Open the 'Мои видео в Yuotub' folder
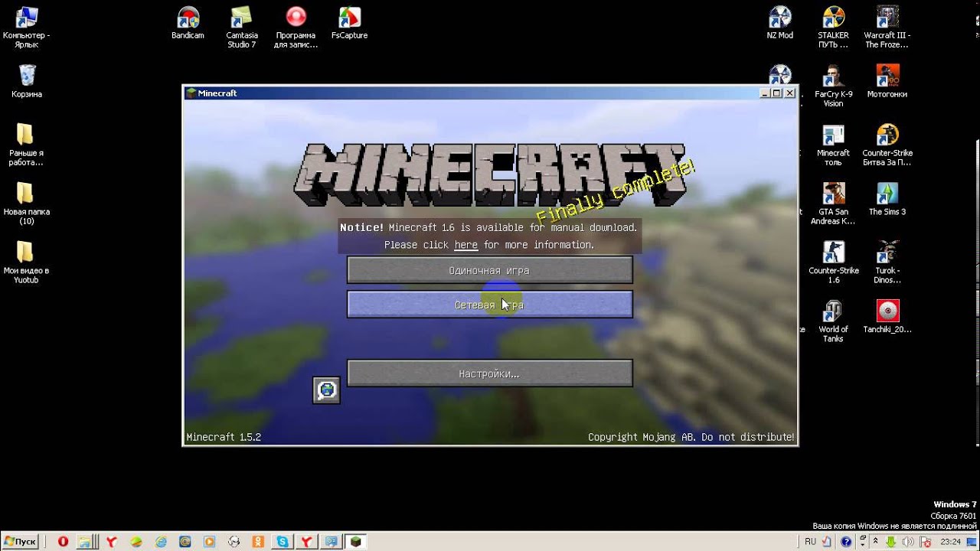 [26, 262]
